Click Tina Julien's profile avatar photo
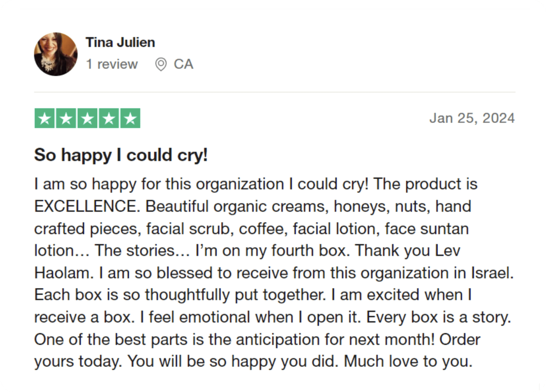This screenshot has width=546, height=392. tap(56, 54)
